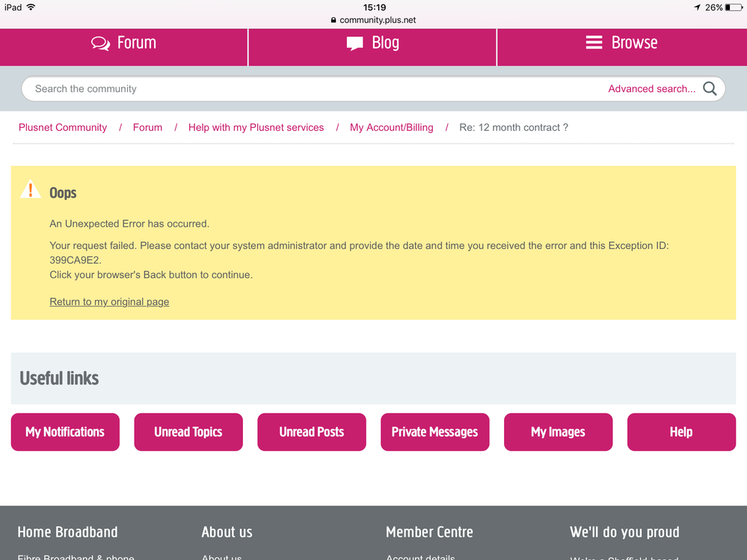Open My Notifications button

[x=65, y=432]
